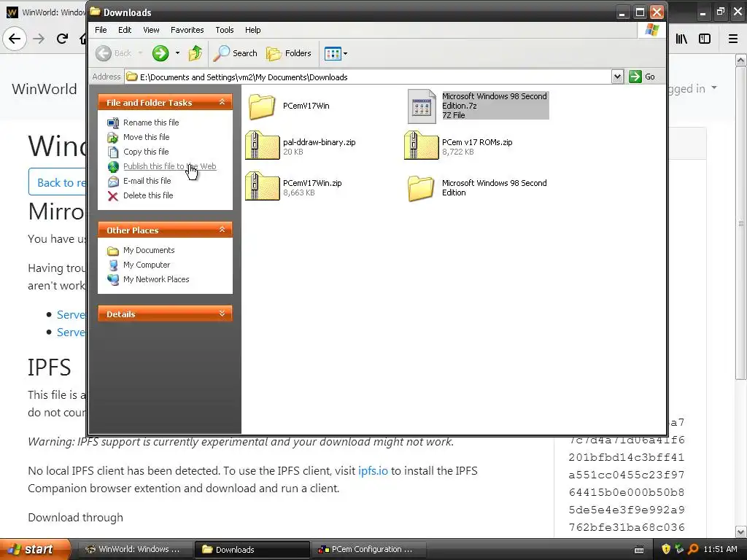The image size is (747, 560).
Task: Open the File menu
Action: point(101,30)
